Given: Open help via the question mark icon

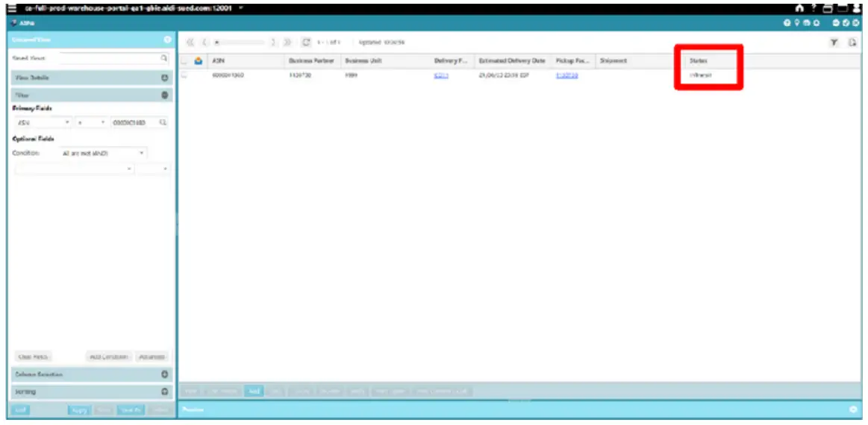Looking at the screenshot, I should click(814, 9).
